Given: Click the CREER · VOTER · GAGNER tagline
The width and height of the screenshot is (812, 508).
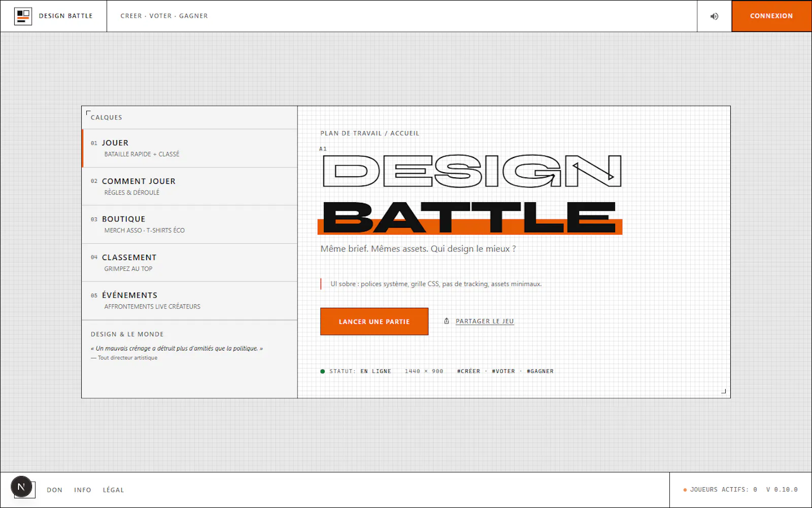Looking at the screenshot, I should [164, 16].
